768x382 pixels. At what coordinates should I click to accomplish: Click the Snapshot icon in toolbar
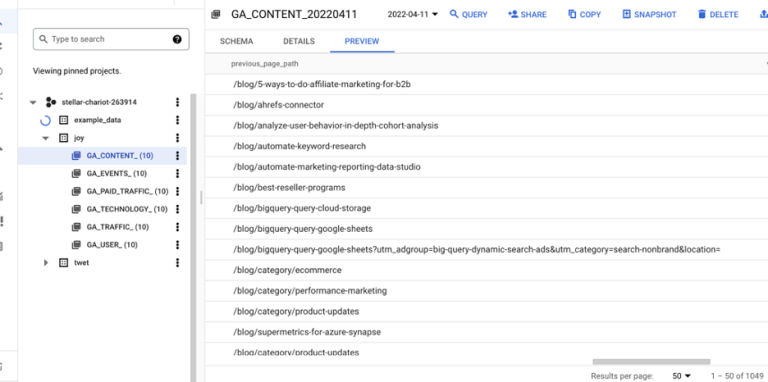[x=626, y=14]
